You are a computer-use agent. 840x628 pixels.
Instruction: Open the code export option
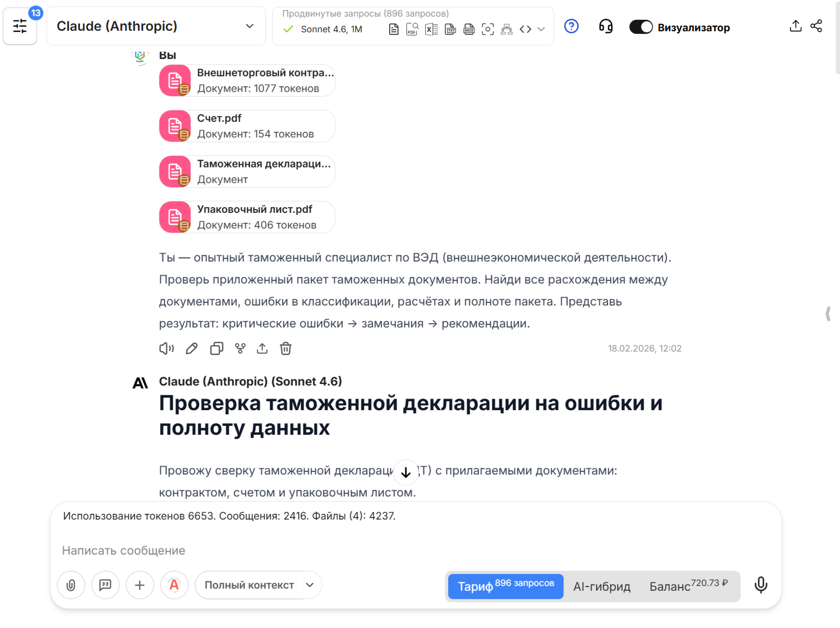pos(526,29)
